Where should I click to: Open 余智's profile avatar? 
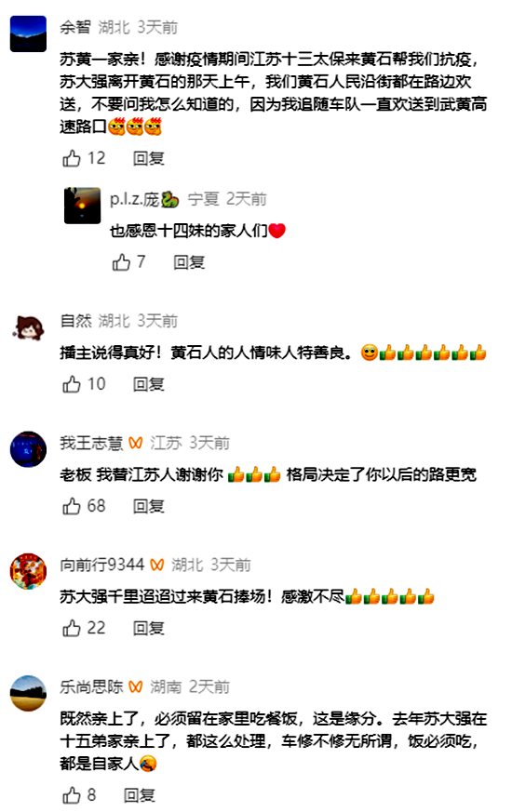coord(28,34)
